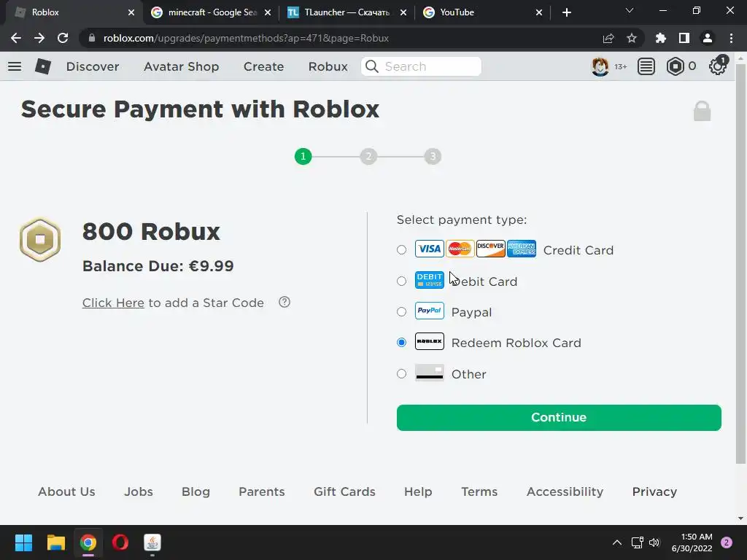Open the Windows notification center badge
The width and height of the screenshot is (747, 560).
point(727,542)
